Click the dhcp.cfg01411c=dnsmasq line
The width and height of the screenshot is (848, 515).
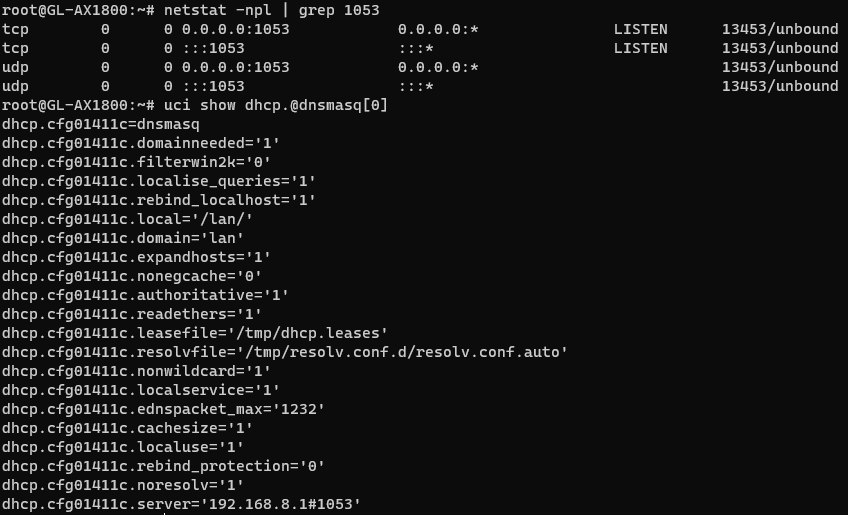[x=101, y=124]
